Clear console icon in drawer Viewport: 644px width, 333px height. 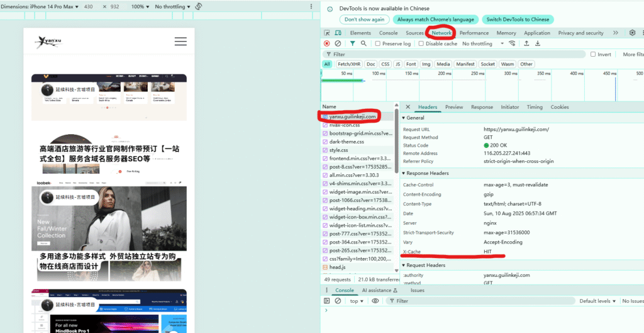[x=338, y=301]
